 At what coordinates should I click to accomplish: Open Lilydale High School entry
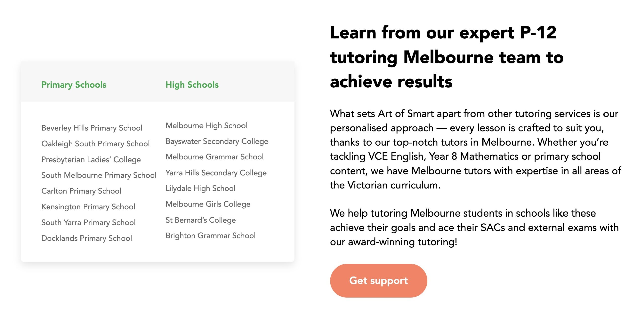[x=200, y=188]
